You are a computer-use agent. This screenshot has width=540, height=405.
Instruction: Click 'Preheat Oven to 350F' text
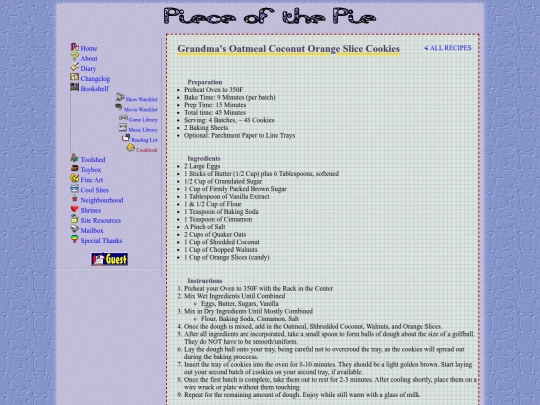click(214, 90)
